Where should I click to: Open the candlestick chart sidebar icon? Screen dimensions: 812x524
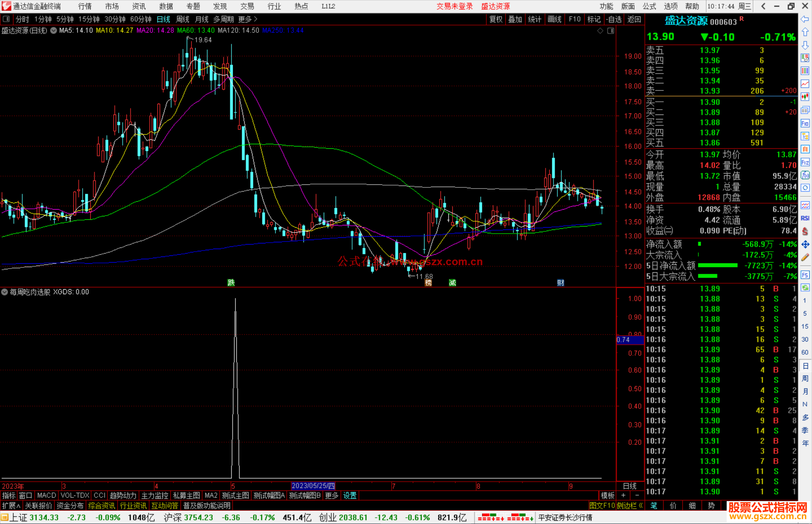[x=804, y=97]
